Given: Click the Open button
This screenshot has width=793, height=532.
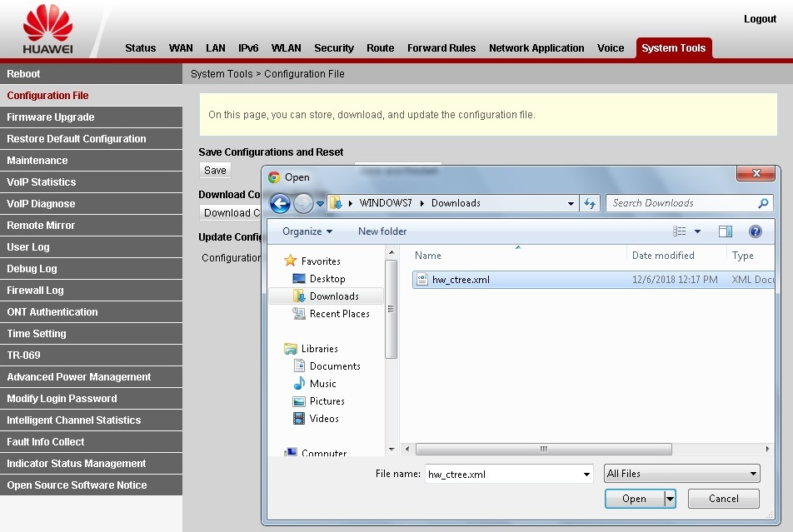Looking at the screenshot, I should (x=634, y=499).
